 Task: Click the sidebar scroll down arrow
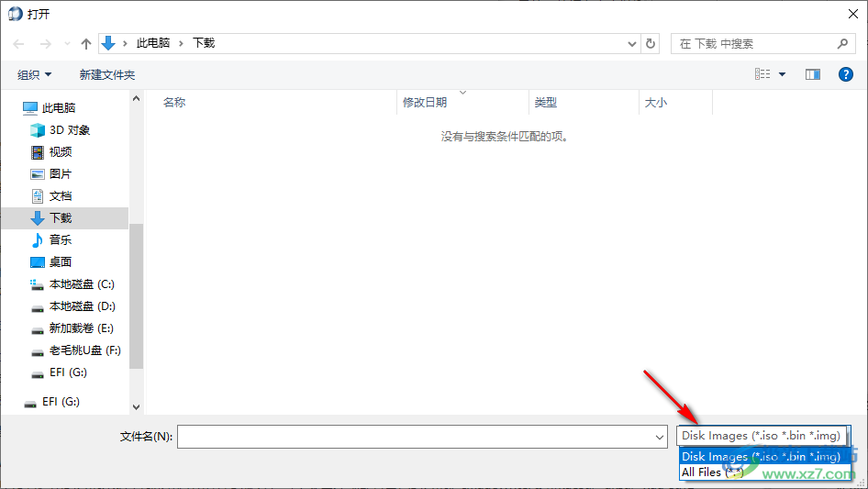click(136, 407)
